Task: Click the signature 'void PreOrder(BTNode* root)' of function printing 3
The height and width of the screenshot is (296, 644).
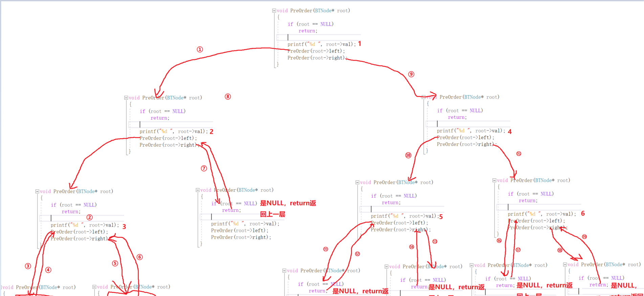Action: 76,191
